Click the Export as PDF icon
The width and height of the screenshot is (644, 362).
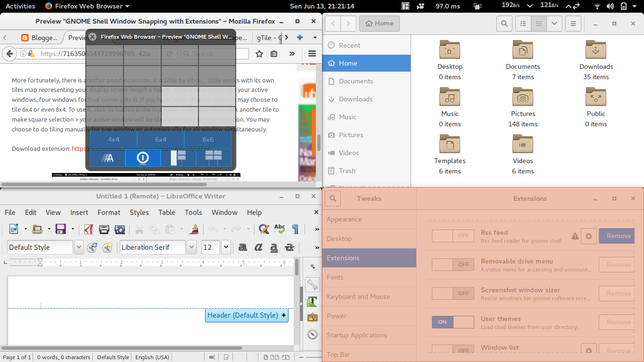coord(88,229)
